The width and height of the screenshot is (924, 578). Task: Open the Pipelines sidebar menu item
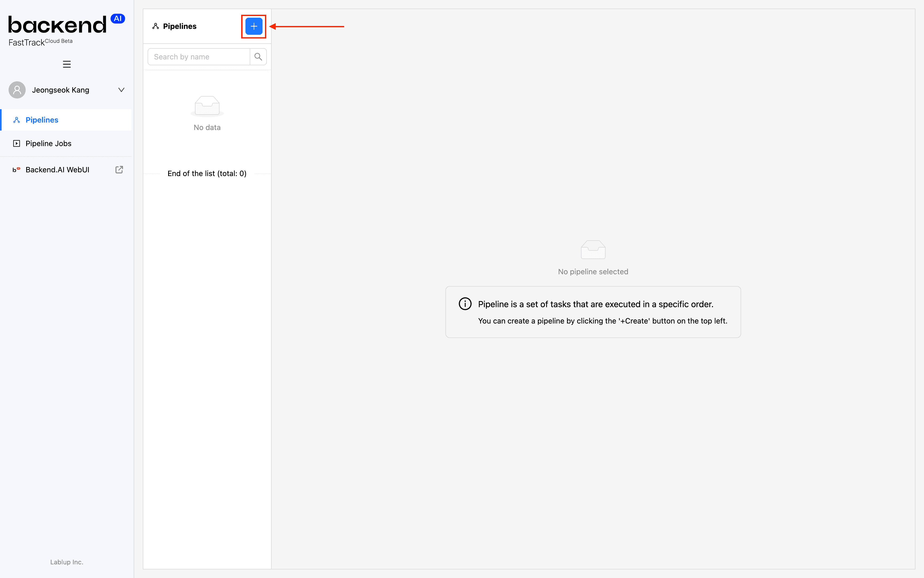[x=66, y=120]
